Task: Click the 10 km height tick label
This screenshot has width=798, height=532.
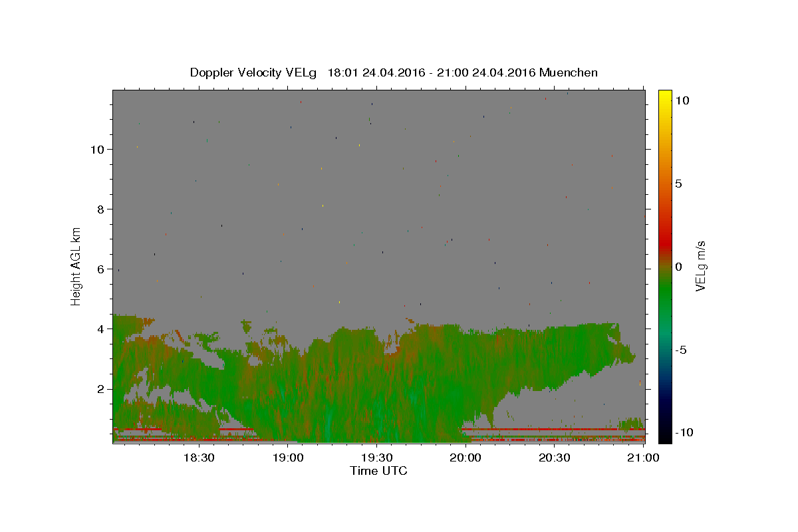Action: pos(96,149)
